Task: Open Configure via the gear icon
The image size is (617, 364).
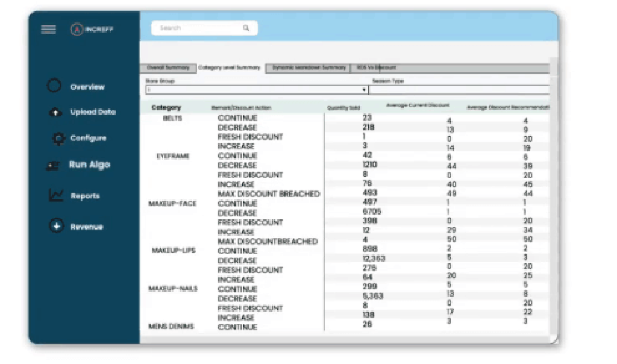Action: 58,138
